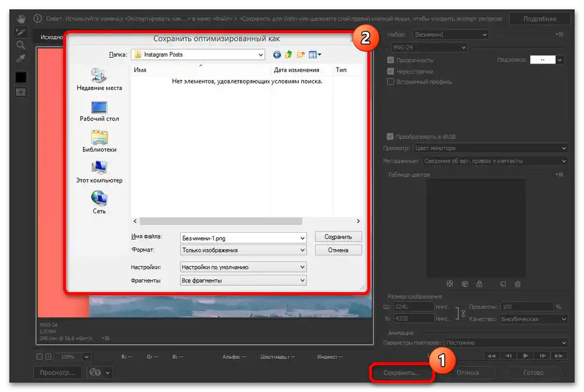
Task: Toggle Прозрачность checkbox
Action: [390, 60]
